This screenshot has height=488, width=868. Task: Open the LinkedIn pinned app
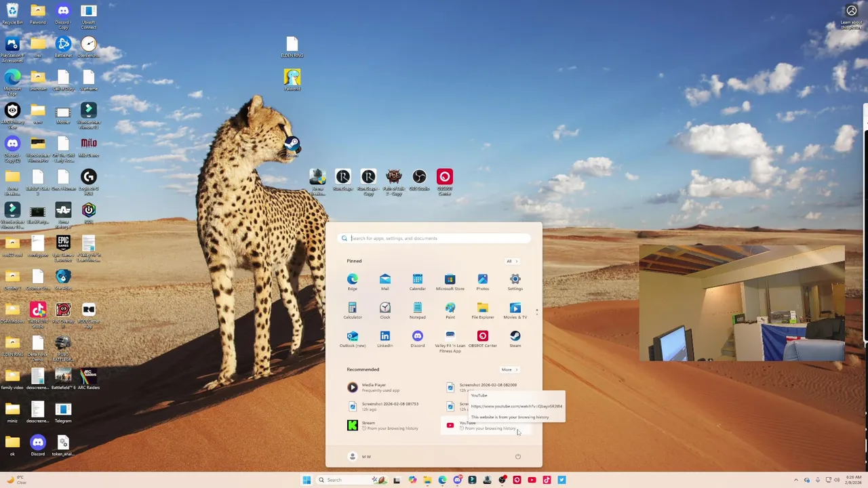pyautogui.click(x=384, y=339)
